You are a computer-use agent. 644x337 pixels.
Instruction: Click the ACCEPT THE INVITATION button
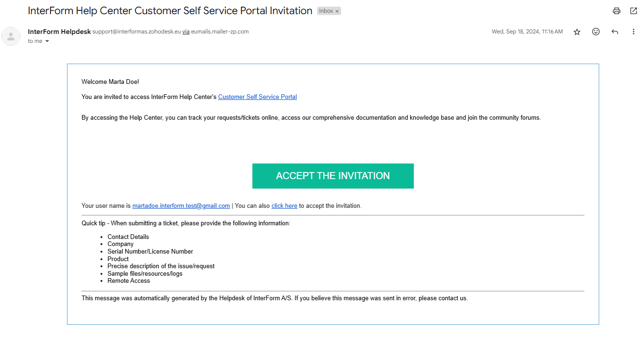(x=333, y=176)
